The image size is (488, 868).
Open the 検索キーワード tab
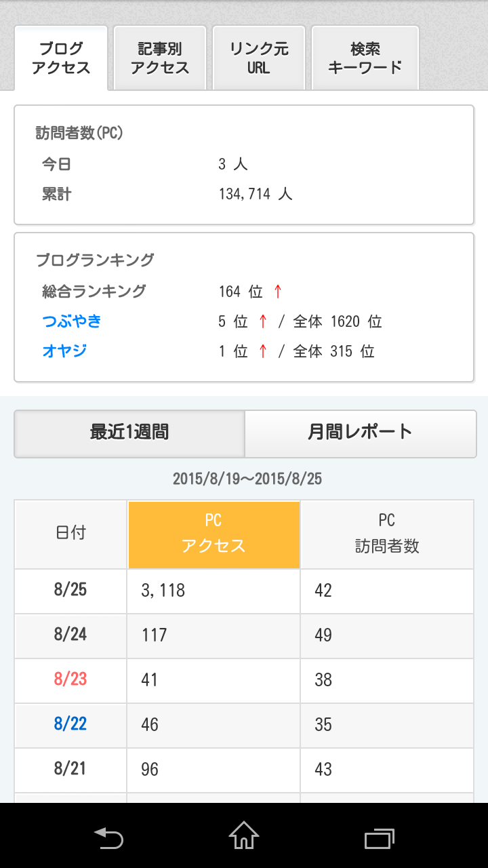(365, 58)
